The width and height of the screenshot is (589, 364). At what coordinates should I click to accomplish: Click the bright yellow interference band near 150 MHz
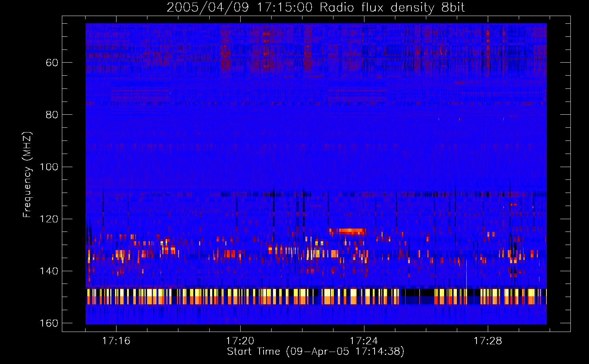(316, 296)
